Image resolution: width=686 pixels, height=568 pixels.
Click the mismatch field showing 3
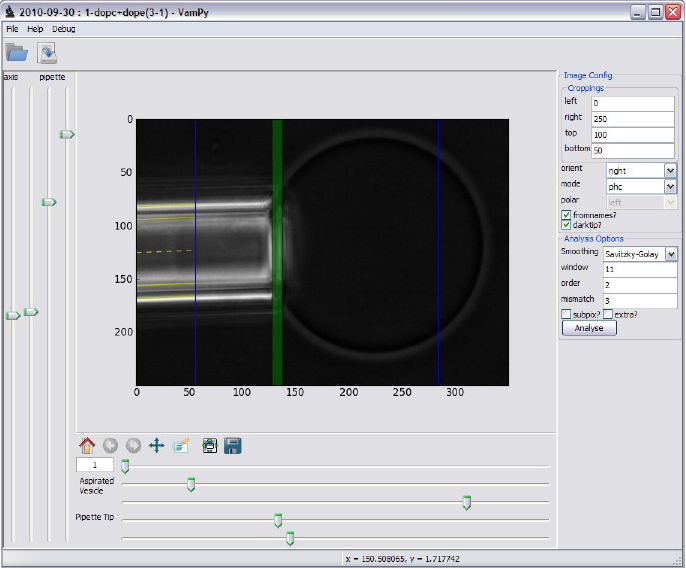tap(640, 301)
